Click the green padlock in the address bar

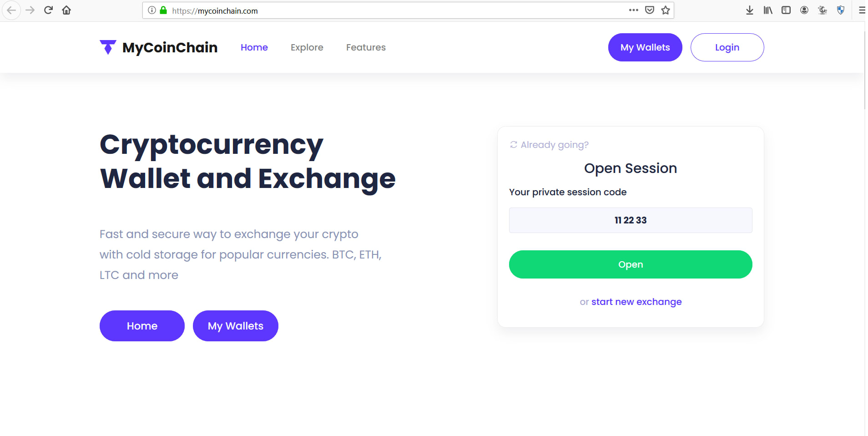point(162,10)
